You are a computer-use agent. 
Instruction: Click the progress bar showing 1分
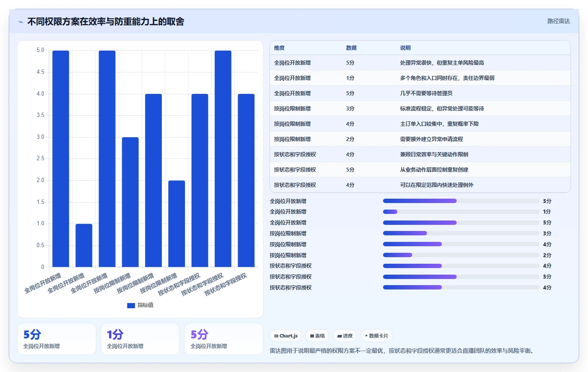click(x=461, y=212)
